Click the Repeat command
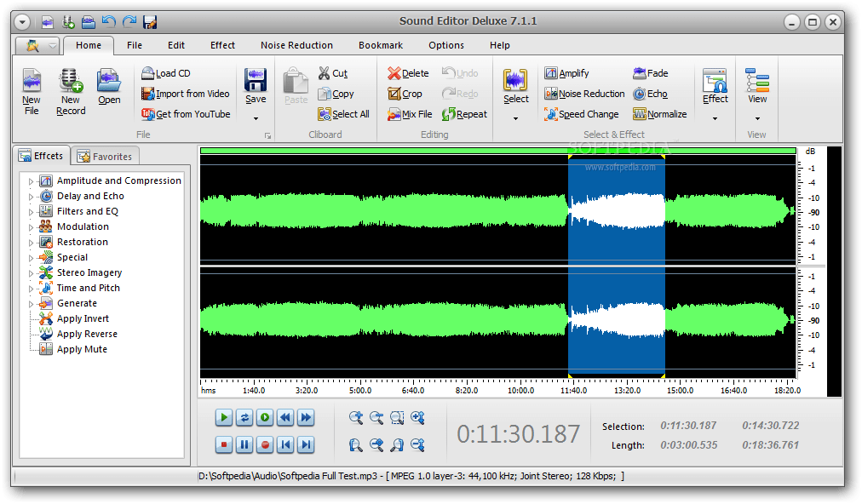This screenshot has height=504, width=862. pos(464,114)
